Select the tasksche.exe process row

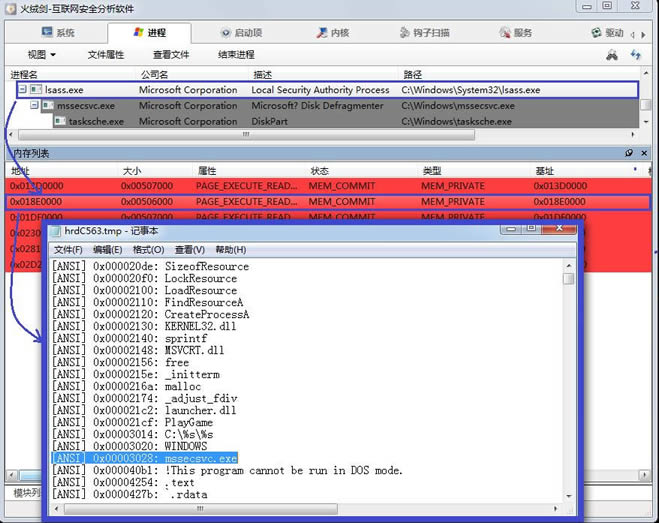(x=96, y=122)
